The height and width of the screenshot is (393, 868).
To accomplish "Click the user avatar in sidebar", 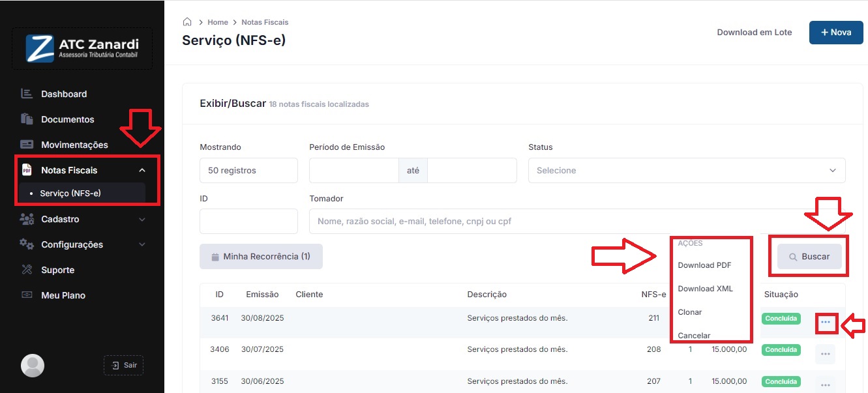I will point(33,366).
